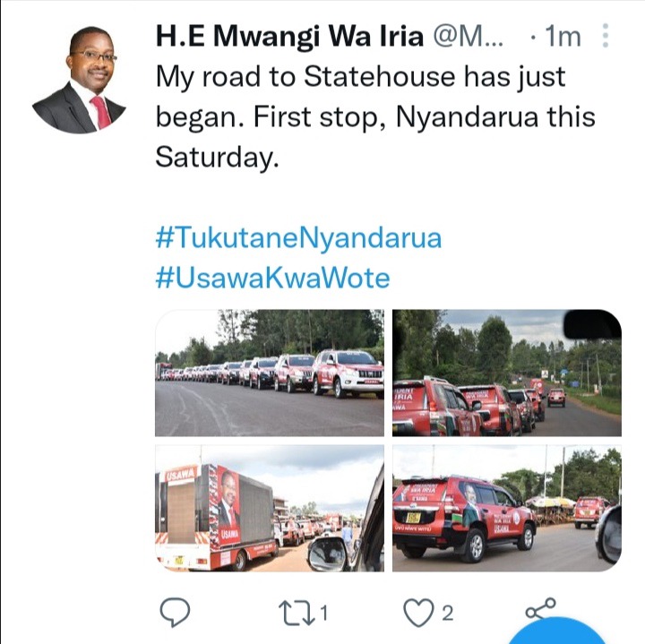View photo of convoy lined on road
Image resolution: width=645 pixels, height=644 pixels.
pyautogui.click(x=270, y=373)
